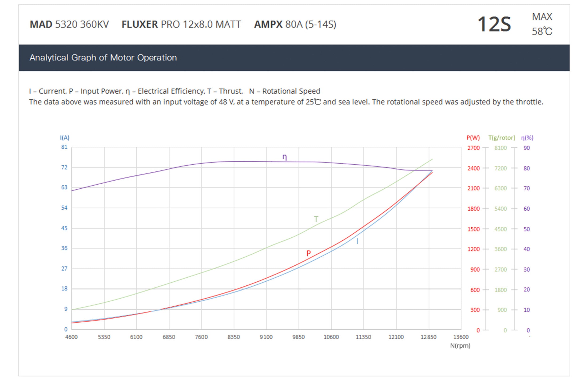Screen dimensions: 588x377
Task: Click the AMPX 80A (5-14S) text
Action: point(295,24)
